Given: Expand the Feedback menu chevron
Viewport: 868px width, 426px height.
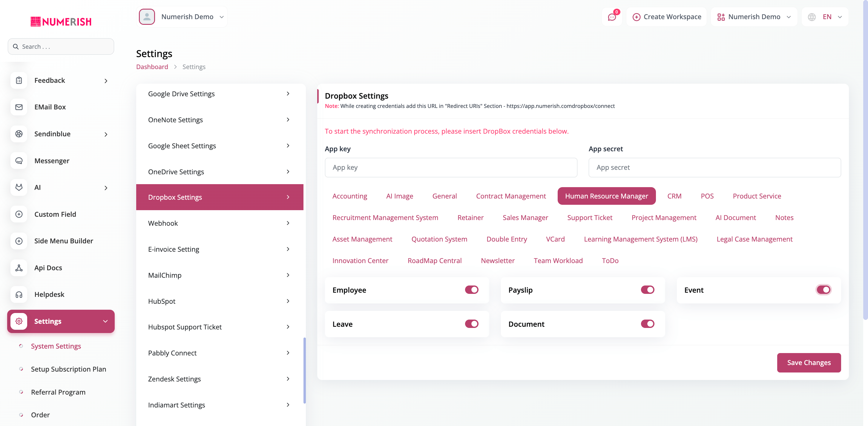Looking at the screenshot, I should (106, 81).
